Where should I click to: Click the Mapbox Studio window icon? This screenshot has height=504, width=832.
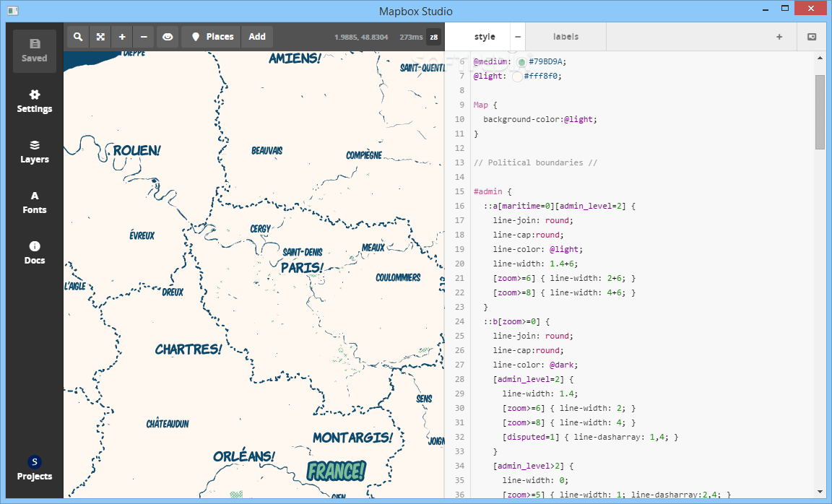[13, 11]
